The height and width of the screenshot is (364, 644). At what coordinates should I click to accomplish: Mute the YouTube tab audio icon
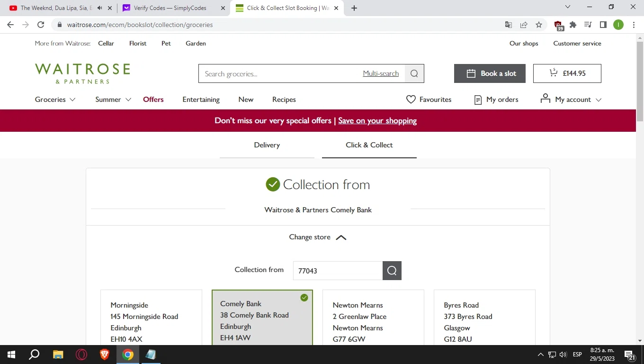(x=99, y=8)
